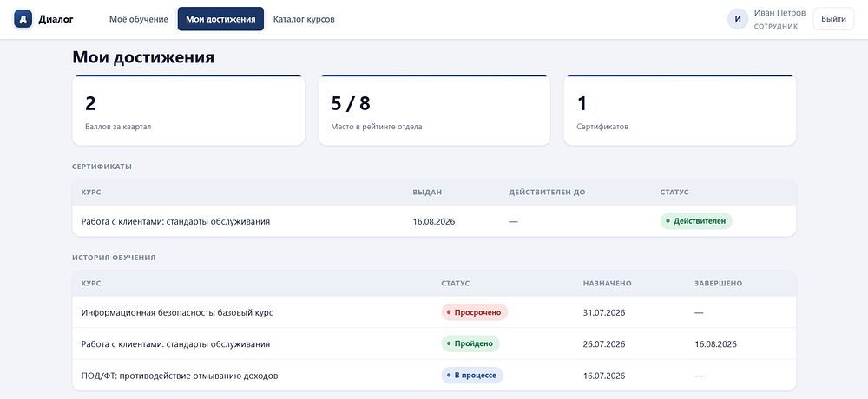Click the Просрочено status badge

coord(475,312)
